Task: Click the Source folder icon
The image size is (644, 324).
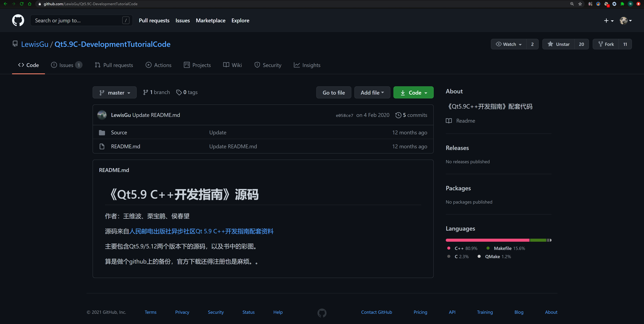Action: pyautogui.click(x=102, y=133)
